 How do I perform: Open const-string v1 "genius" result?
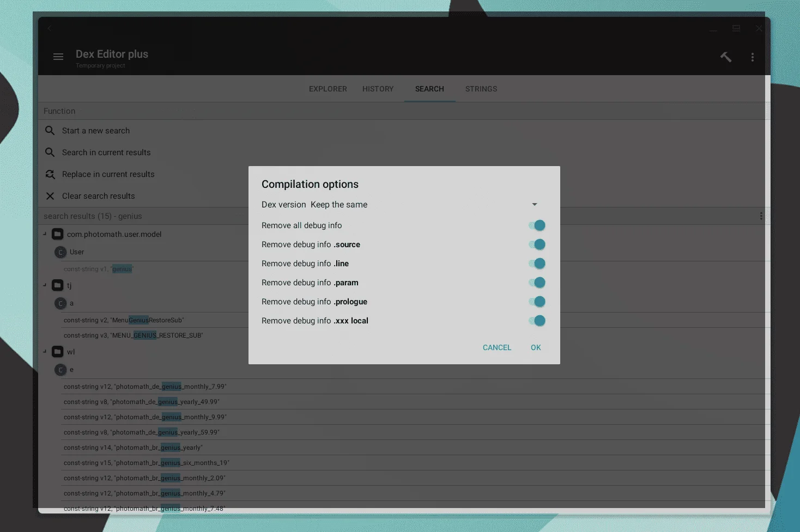tap(99, 269)
